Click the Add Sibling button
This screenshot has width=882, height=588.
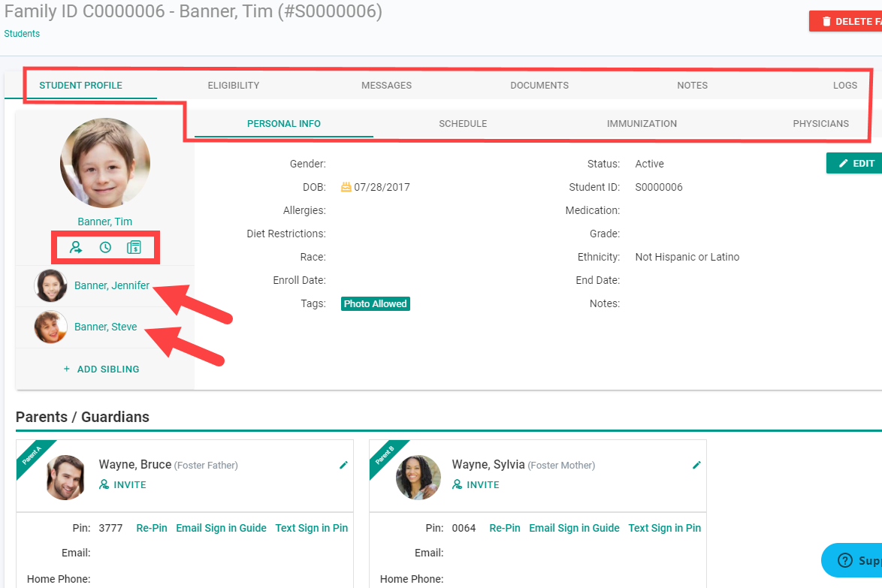tap(101, 369)
